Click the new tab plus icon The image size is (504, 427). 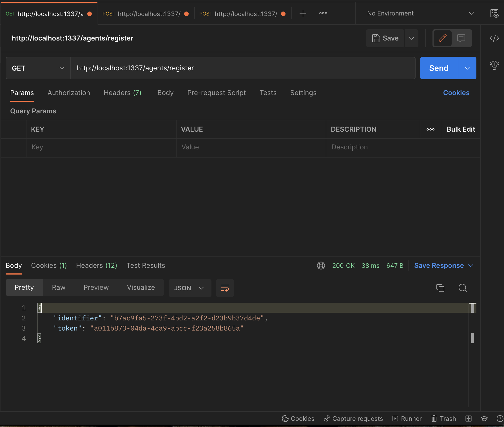[303, 13]
